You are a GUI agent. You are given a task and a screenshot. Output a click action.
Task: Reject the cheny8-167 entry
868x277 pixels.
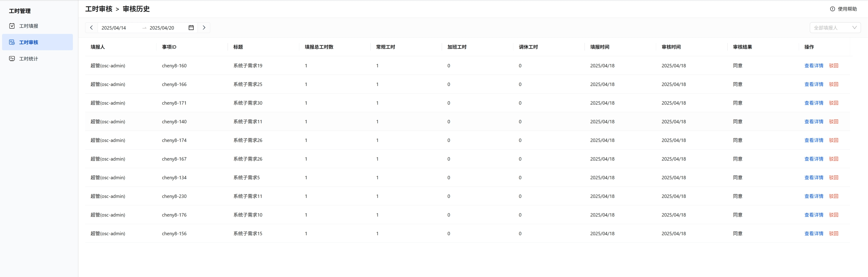click(834, 159)
